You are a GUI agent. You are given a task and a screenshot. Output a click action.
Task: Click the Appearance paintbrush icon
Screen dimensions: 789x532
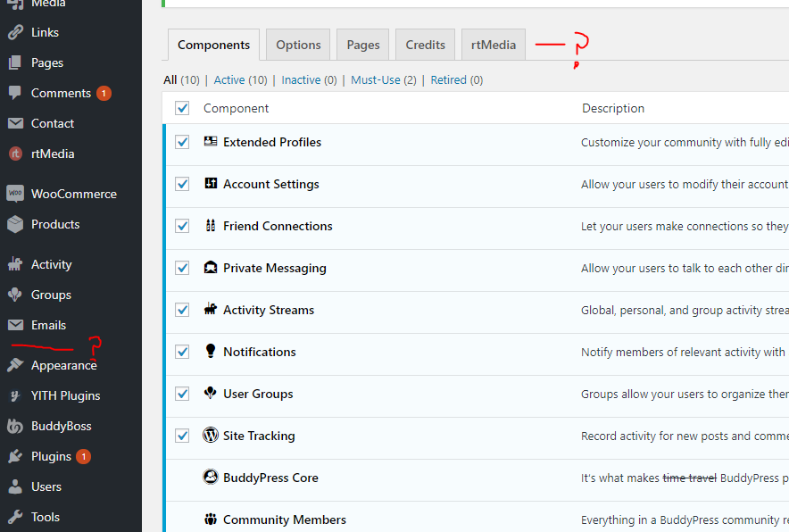click(15, 365)
